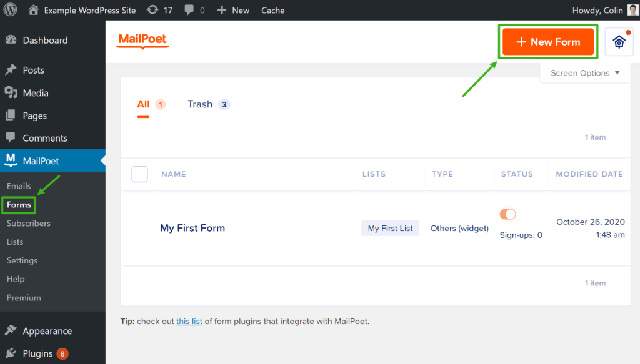The height and width of the screenshot is (364, 640).
Task: Expand the Screen Options dropdown
Action: (585, 73)
